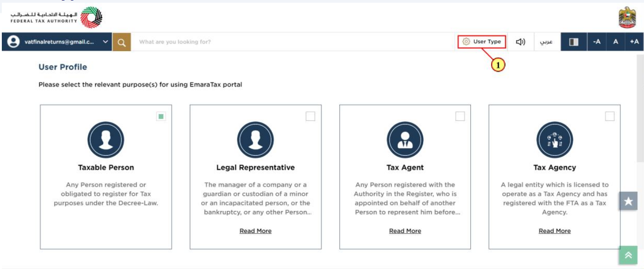Increase font size with +A button
644x269 pixels.
pyautogui.click(x=634, y=42)
